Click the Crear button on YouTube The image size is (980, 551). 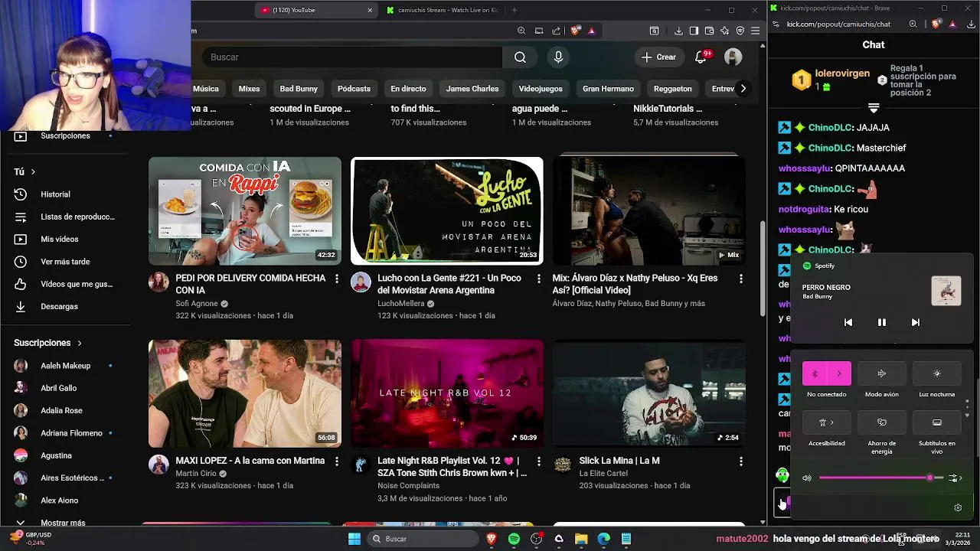tap(658, 57)
